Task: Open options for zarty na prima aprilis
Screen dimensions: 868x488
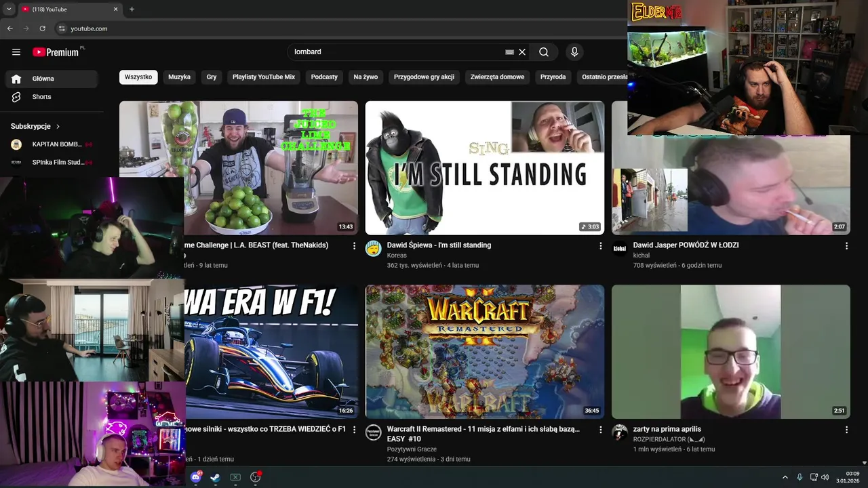Action: (846, 430)
